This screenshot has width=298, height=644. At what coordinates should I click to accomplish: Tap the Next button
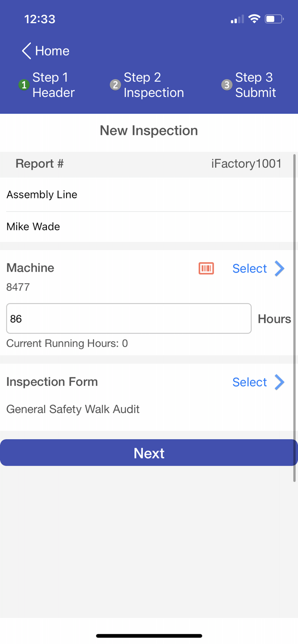click(x=149, y=453)
